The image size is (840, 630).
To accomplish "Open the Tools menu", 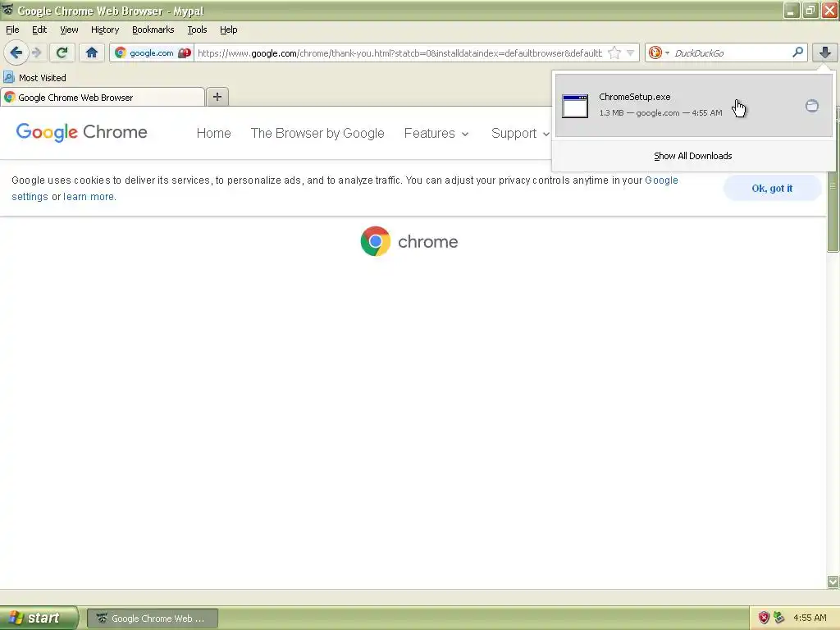I will tap(197, 30).
